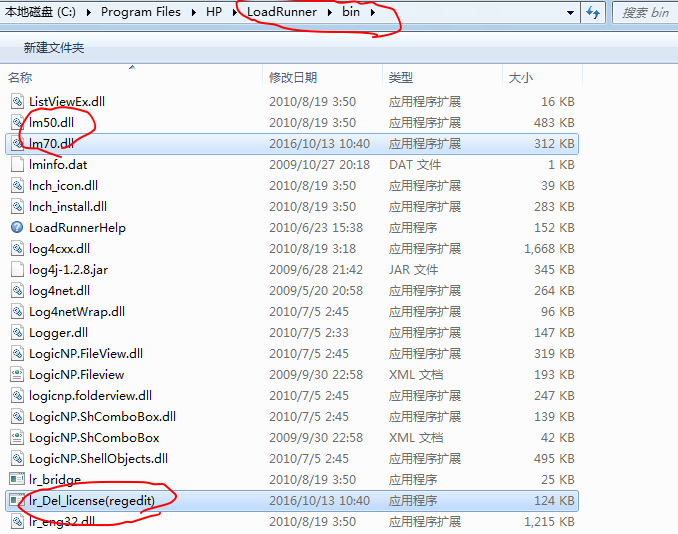Click the LogicNP.ShComboBox XML document icon
The image size is (678, 534).
(17, 438)
